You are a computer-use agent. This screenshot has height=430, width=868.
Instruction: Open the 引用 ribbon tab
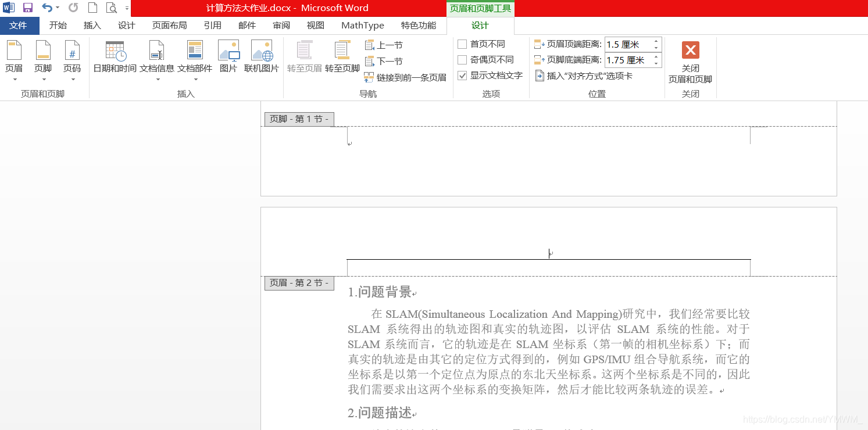[212, 26]
